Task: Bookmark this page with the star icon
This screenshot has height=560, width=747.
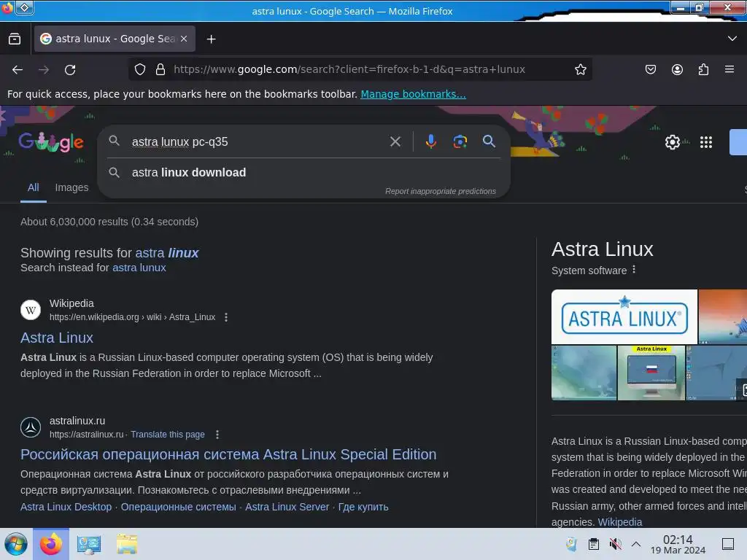Action: pos(580,69)
